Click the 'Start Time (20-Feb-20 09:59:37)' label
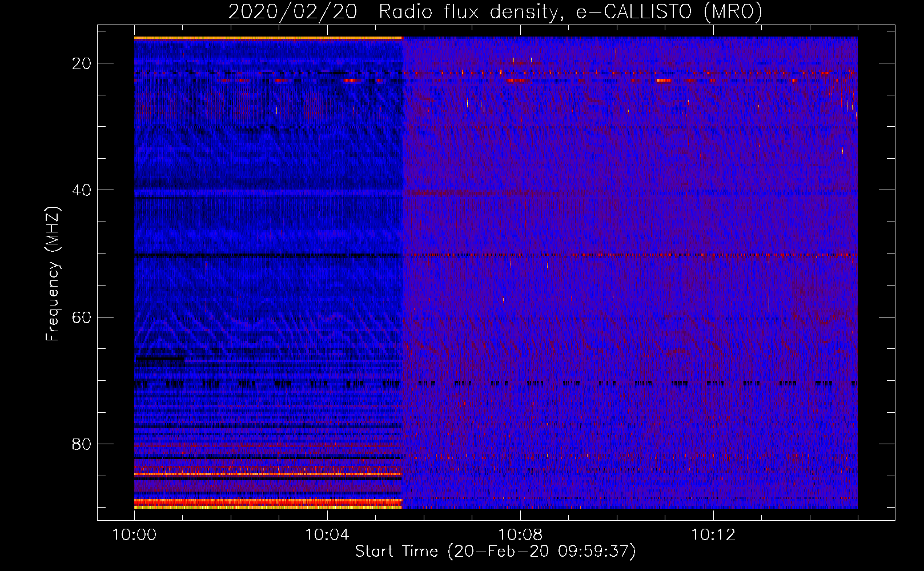 coord(495,552)
